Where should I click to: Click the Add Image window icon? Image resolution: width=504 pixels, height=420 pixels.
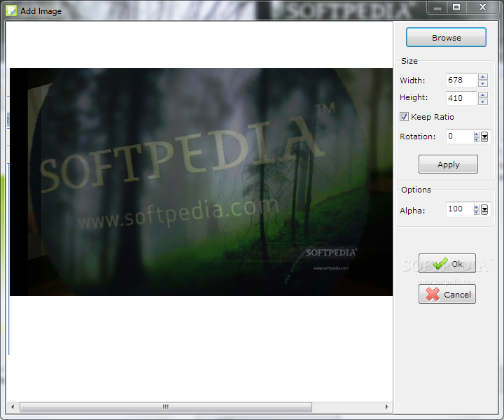[11, 10]
